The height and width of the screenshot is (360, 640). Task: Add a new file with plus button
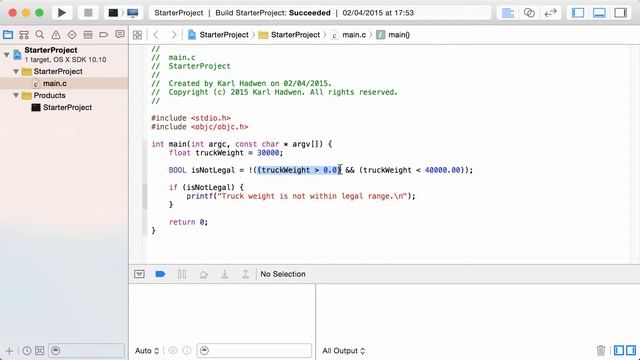(9, 351)
